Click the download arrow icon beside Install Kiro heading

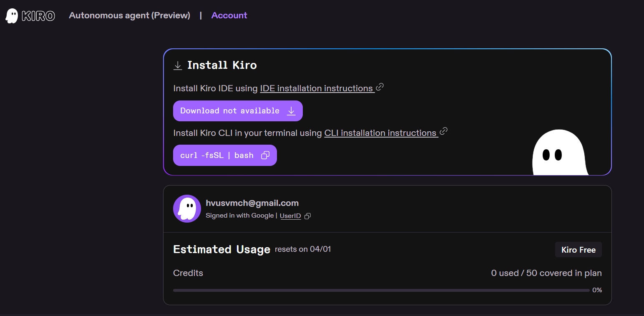(178, 65)
